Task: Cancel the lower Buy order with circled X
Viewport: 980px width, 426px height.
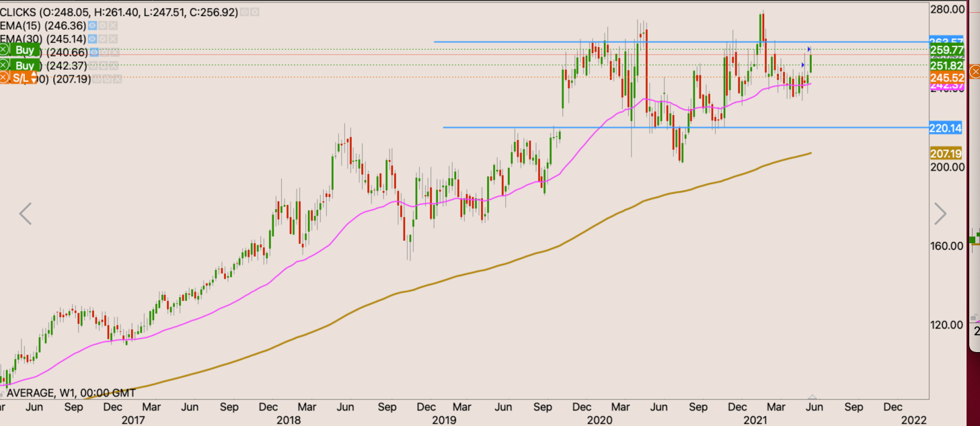Action: pos(5,65)
